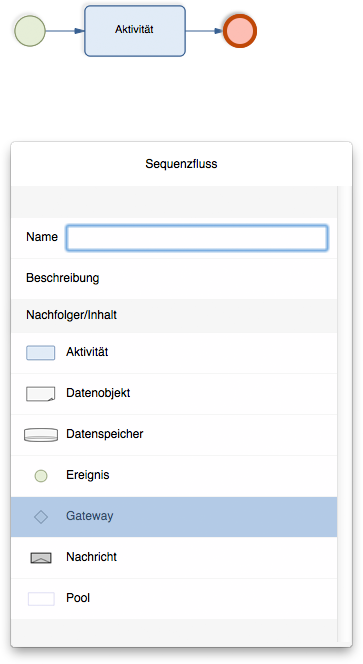This screenshot has width=363, height=664.
Task: Select Aktivität from the successor list
Action: tap(174, 353)
